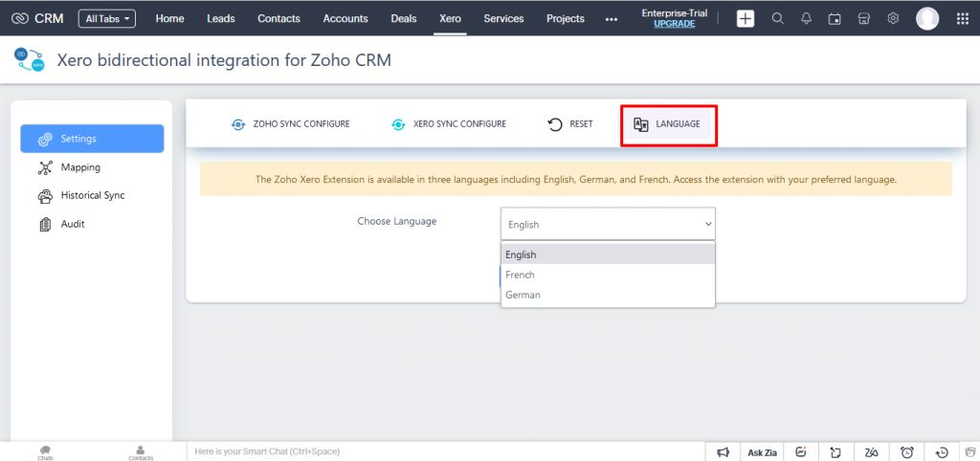Viewport: 980px width, 461px height.
Task: Choose French from language list
Action: [x=608, y=274]
